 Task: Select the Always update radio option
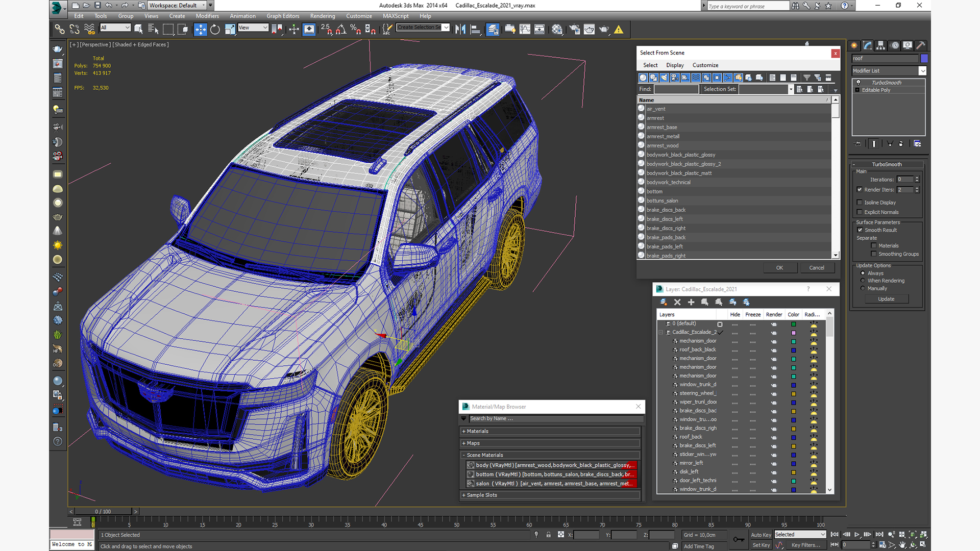pyautogui.click(x=863, y=273)
